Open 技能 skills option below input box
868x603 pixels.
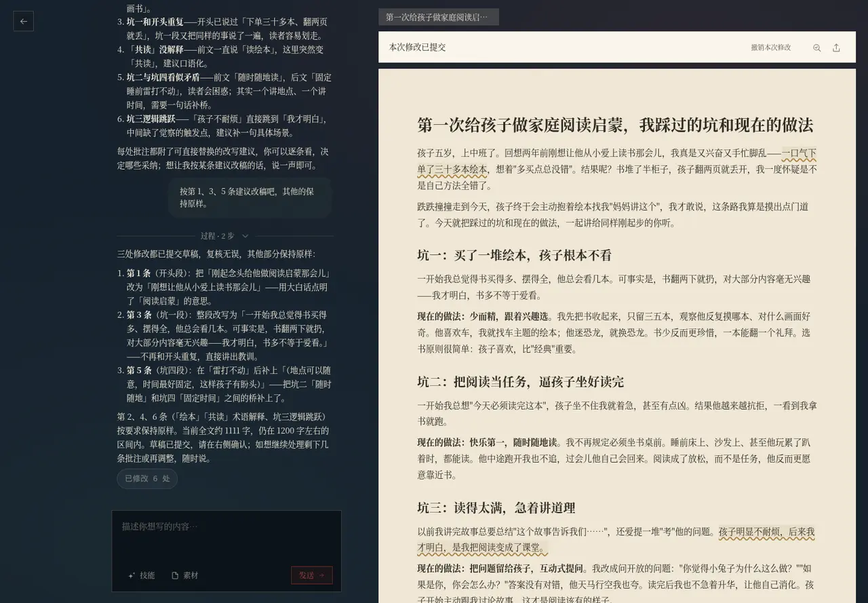[142, 575]
